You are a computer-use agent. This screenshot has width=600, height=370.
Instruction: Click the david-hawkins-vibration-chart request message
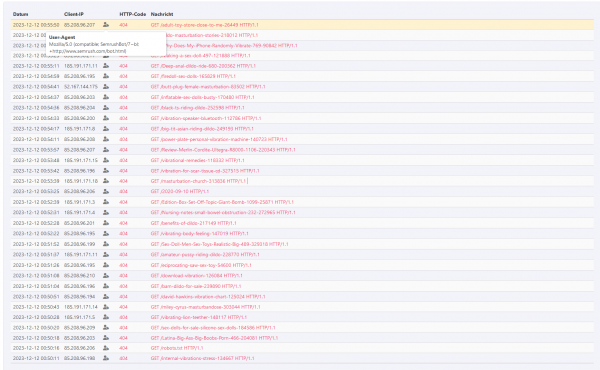point(208,296)
